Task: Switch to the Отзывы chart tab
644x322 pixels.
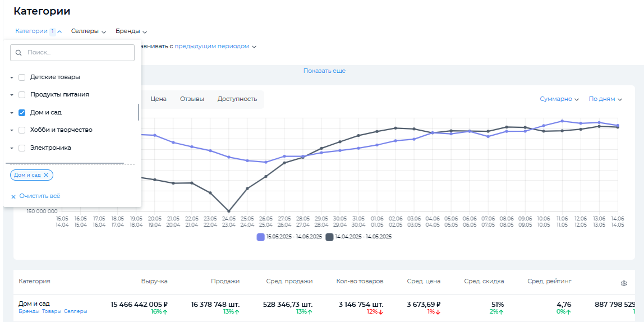Action: tap(192, 99)
